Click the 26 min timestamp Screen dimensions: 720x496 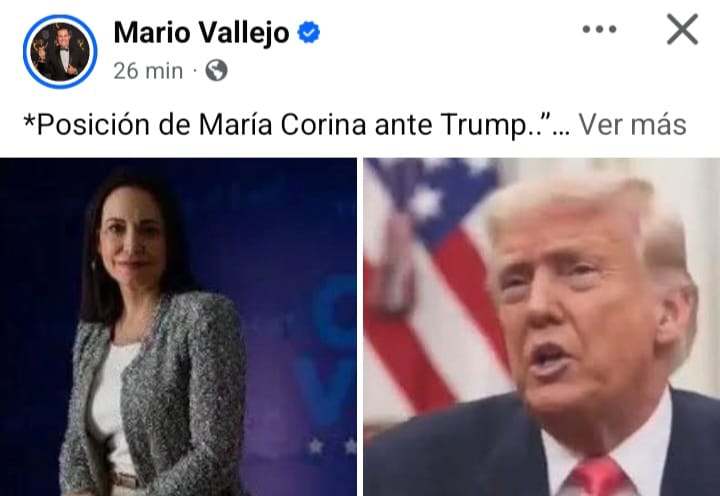pos(148,71)
